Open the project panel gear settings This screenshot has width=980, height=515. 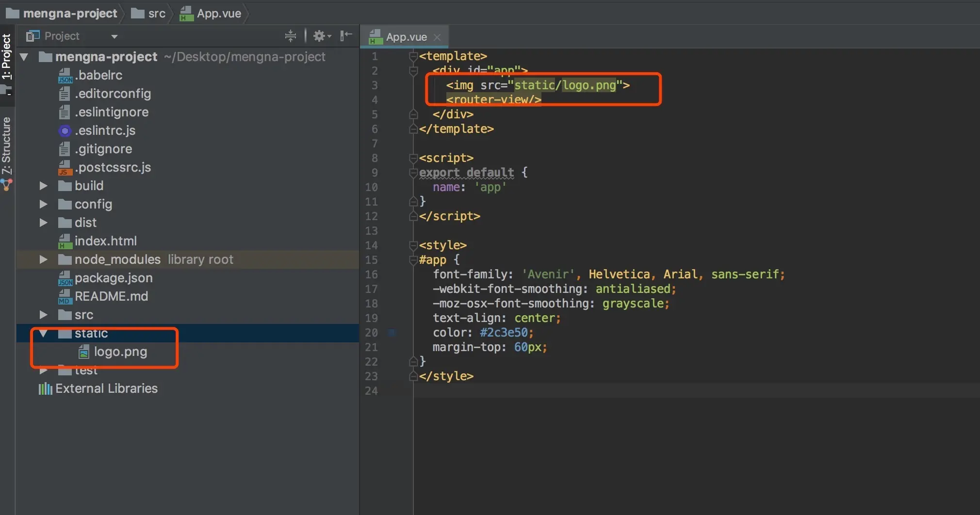[x=322, y=36]
